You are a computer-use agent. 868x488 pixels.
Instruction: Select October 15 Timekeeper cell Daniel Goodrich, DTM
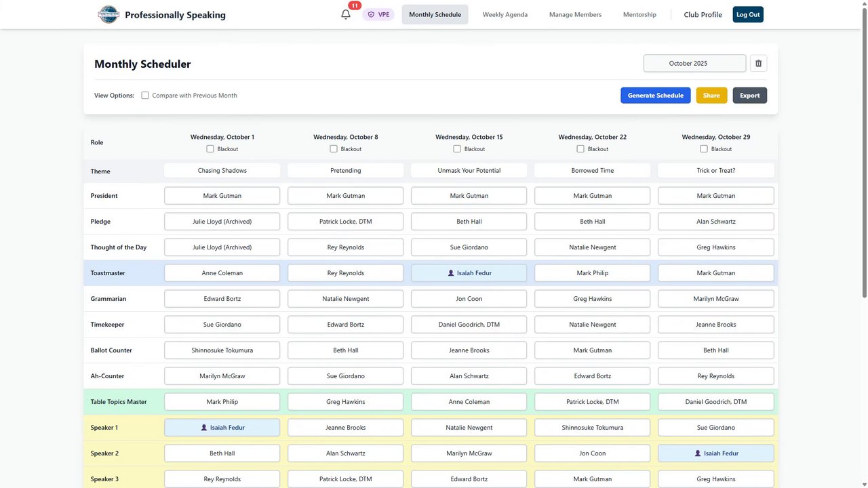469,325
